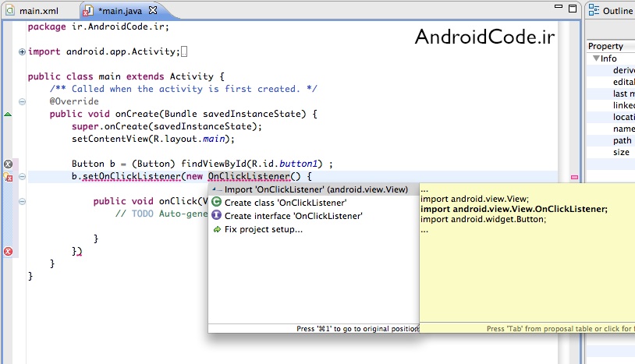Click the Outline view icon

coord(594,11)
